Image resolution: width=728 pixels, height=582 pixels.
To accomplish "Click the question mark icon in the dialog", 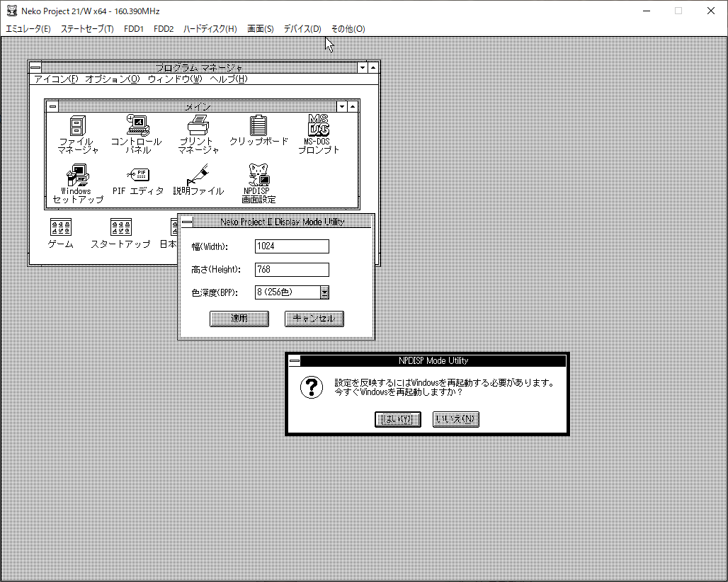I will [311, 387].
